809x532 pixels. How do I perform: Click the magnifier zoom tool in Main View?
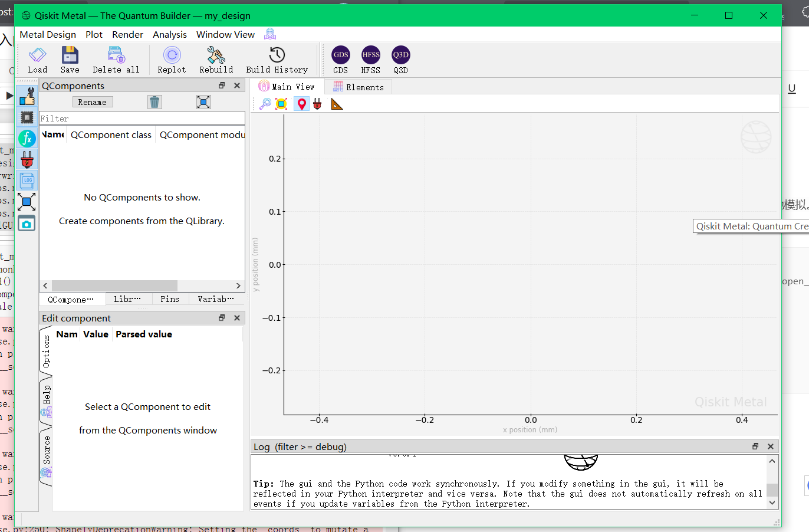[x=265, y=104]
